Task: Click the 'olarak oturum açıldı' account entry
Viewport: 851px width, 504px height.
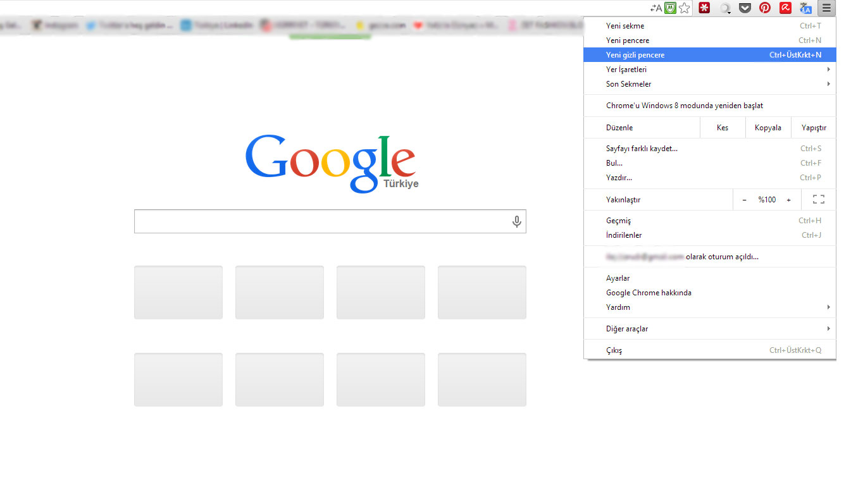Action: click(710, 257)
